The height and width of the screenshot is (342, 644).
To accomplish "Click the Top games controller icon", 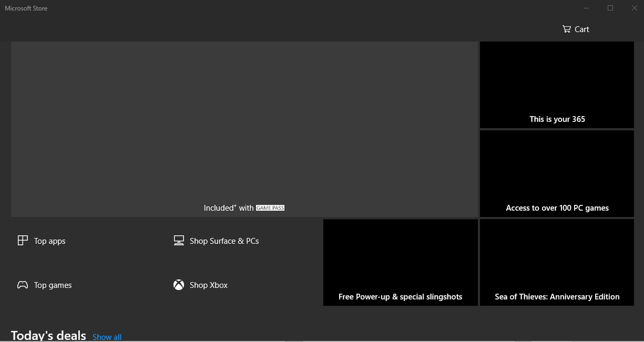I will (x=23, y=285).
